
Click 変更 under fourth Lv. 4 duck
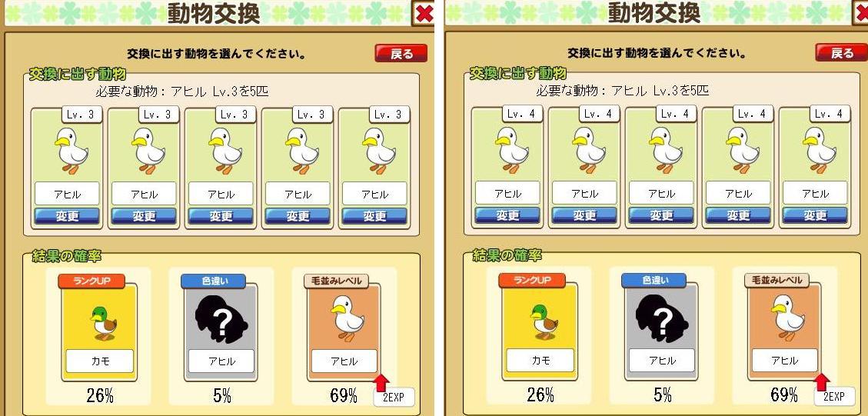pyautogui.click(x=739, y=215)
